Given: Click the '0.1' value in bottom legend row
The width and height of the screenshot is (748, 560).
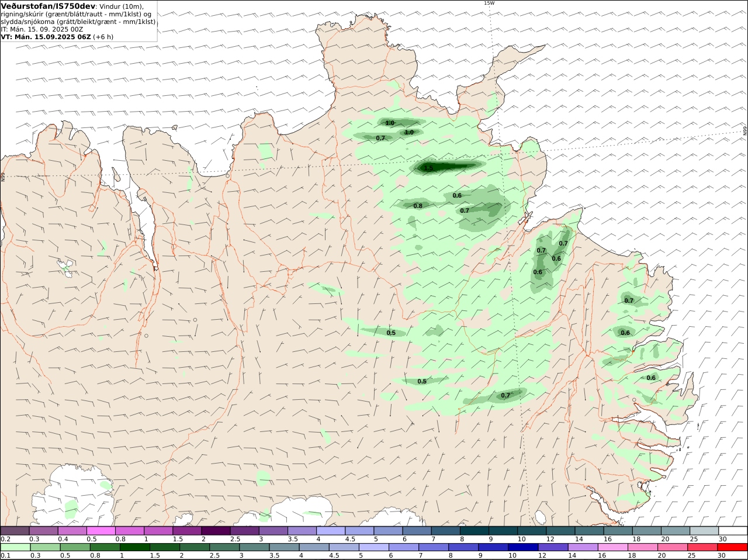Looking at the screenshot, I should coord(5,556).
